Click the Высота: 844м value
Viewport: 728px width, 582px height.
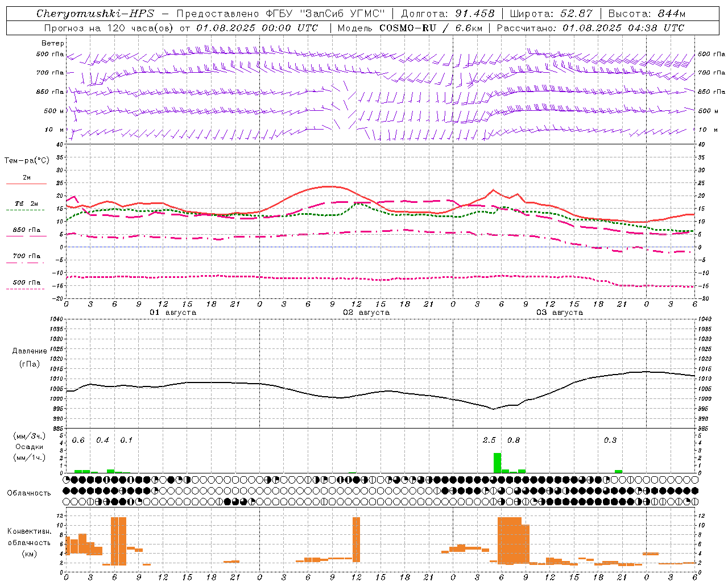tap(647, 14)
